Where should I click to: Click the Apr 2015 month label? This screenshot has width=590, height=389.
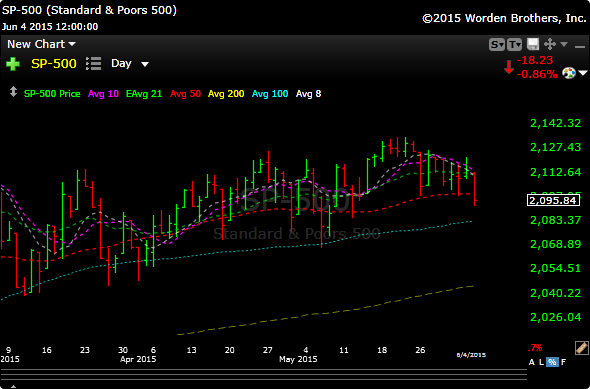(x=138, y=359)
